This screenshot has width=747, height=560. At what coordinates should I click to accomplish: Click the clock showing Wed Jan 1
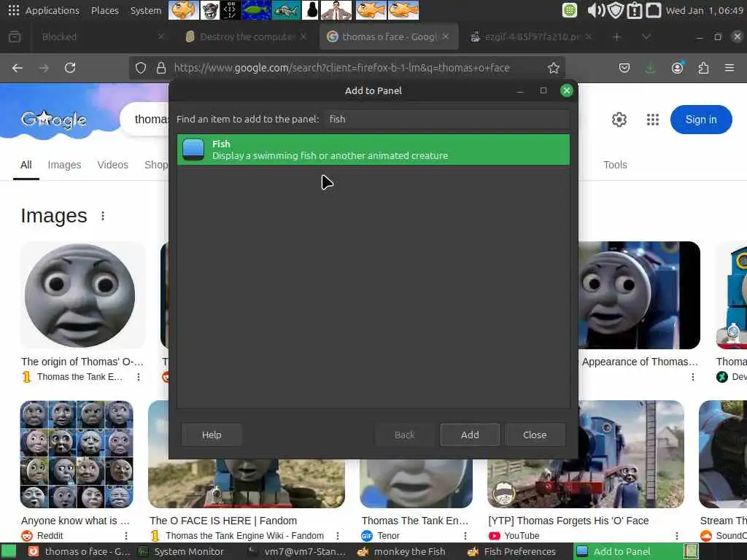[x=704, y=10]
